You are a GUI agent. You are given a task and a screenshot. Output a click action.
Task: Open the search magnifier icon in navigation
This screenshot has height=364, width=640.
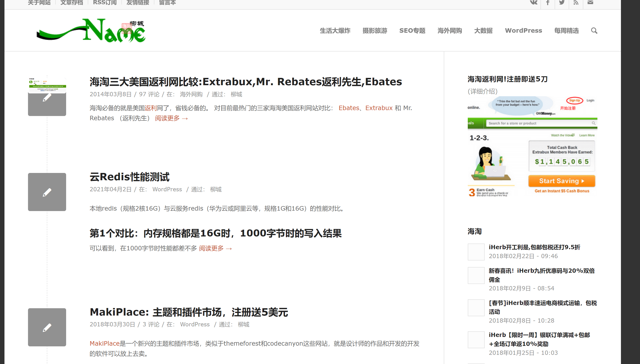[594, 31]
